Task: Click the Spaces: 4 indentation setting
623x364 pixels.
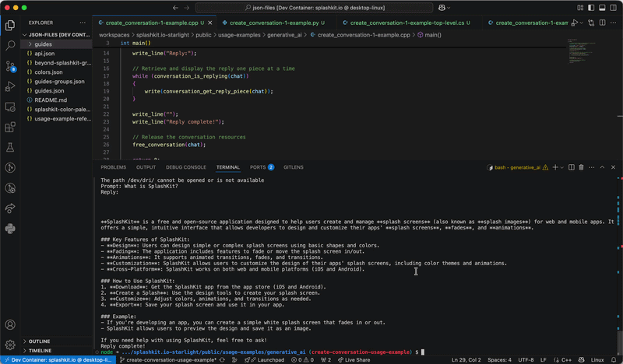Action: click(499, 360)
